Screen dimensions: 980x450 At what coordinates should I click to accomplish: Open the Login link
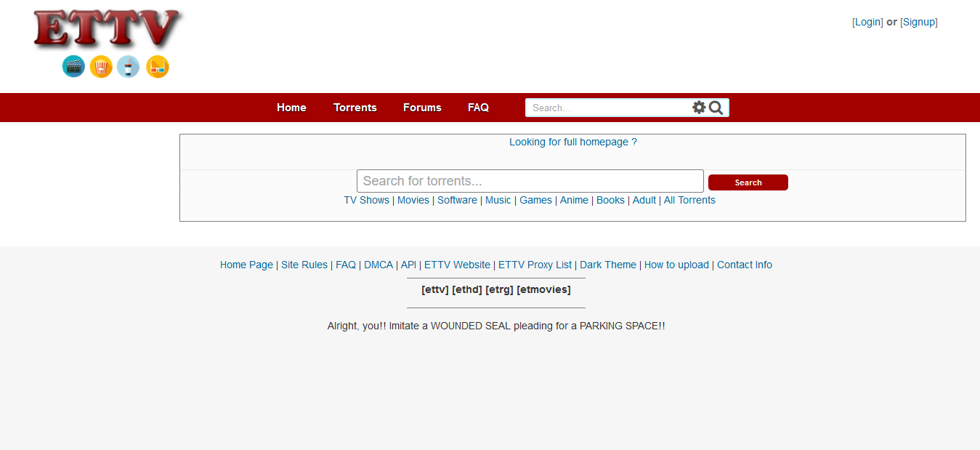[x=867, y=22]
